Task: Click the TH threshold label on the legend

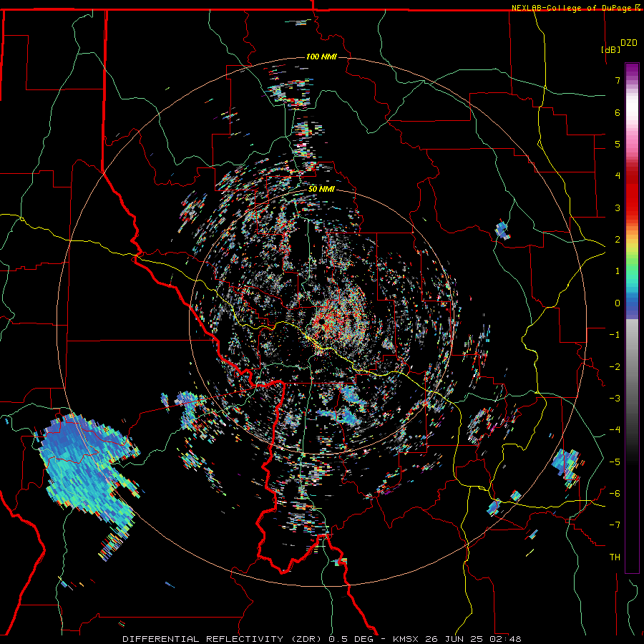Action: coord(615,557)
